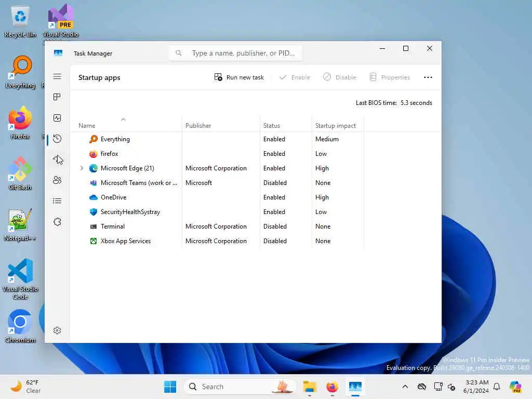Viewport: 532px width, 399px height.
Task: Open the Users page icon
Action: pyautogui.click(x=57, y=180)
